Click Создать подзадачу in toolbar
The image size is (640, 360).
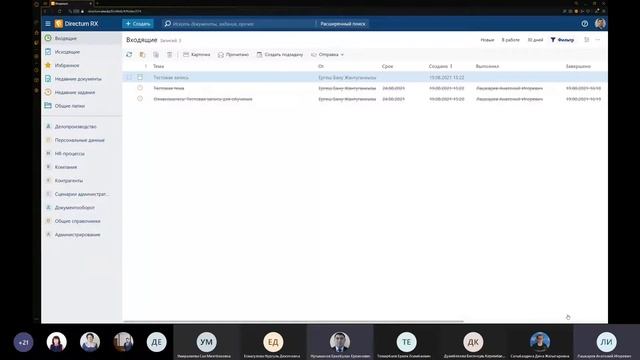280,55
